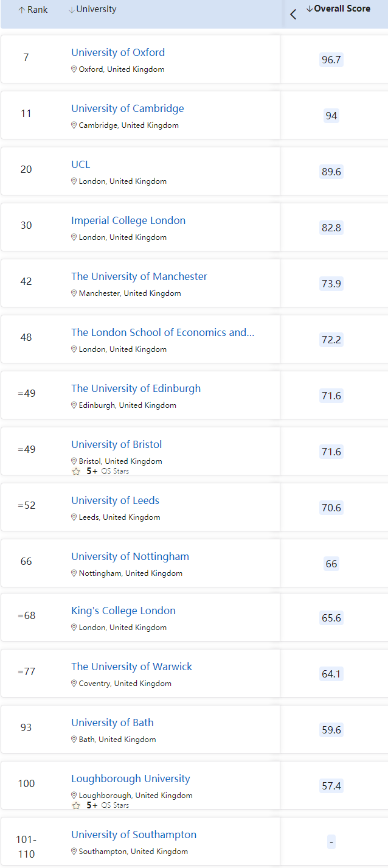388x868 pixels.
Task: Go to the UCL university page
Action: click(x=80, y=164)
